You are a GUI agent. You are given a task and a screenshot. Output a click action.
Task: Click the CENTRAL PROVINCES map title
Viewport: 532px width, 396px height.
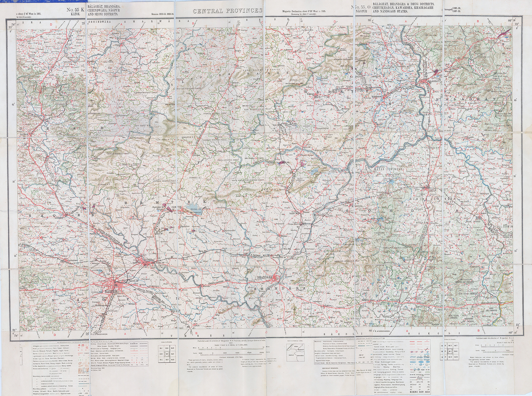tap(227, 11)
